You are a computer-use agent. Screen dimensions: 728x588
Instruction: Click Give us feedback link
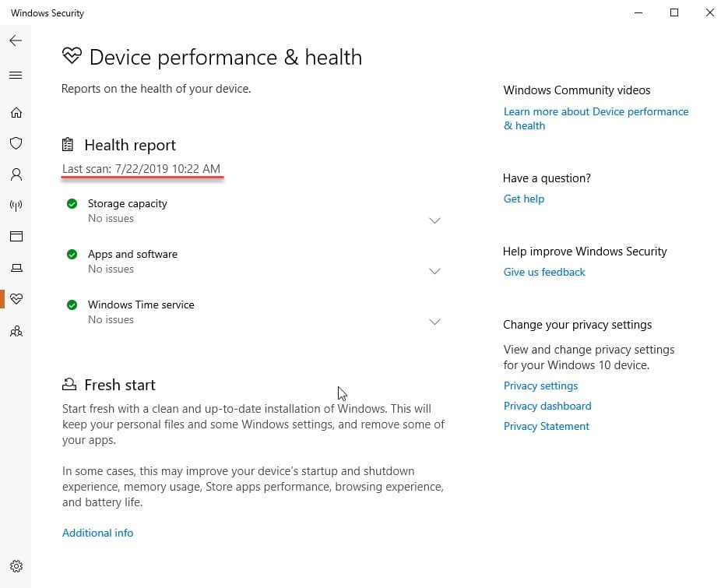coord(544,272)
